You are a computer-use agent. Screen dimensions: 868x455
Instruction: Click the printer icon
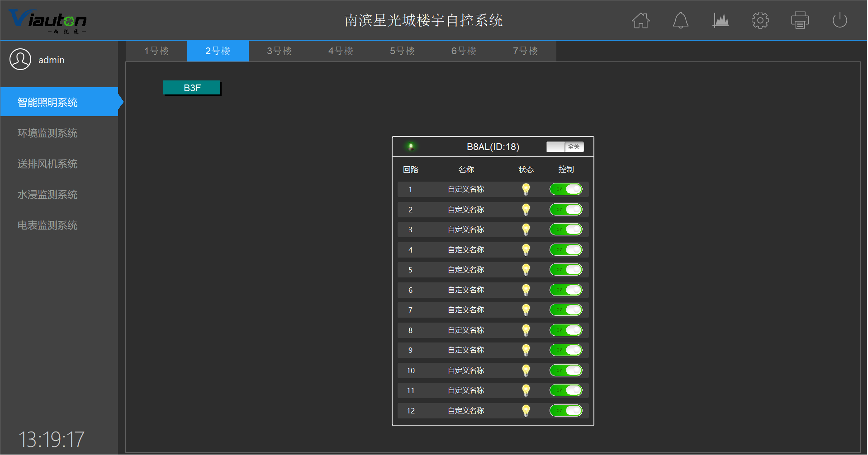(x=800, y=20)
